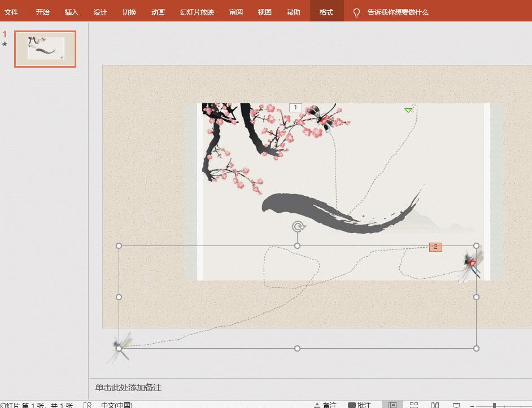Adjust the zoom slider in the status bar

point(494,404)
